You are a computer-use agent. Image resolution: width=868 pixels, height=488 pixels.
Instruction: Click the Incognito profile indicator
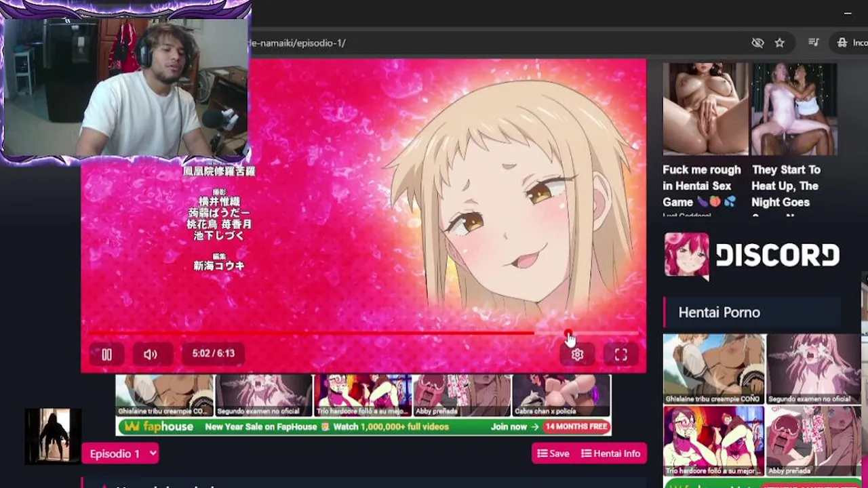pos(852,43)
